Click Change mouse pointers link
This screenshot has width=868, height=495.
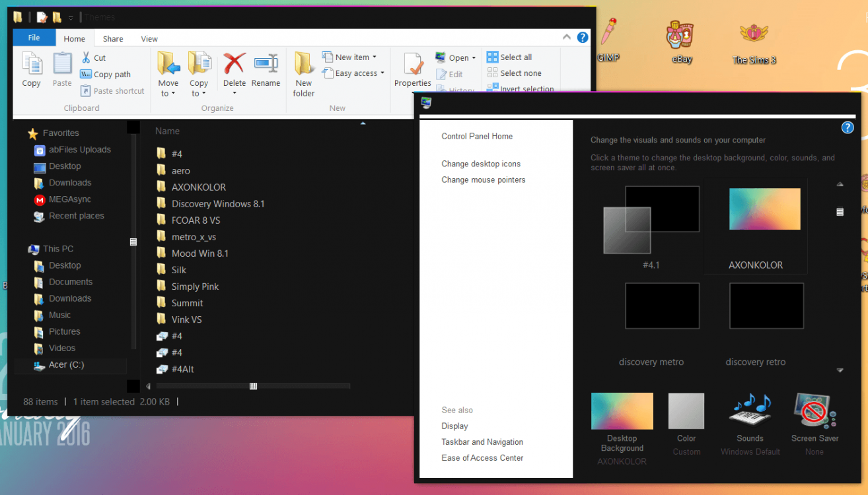click(484, 180)
